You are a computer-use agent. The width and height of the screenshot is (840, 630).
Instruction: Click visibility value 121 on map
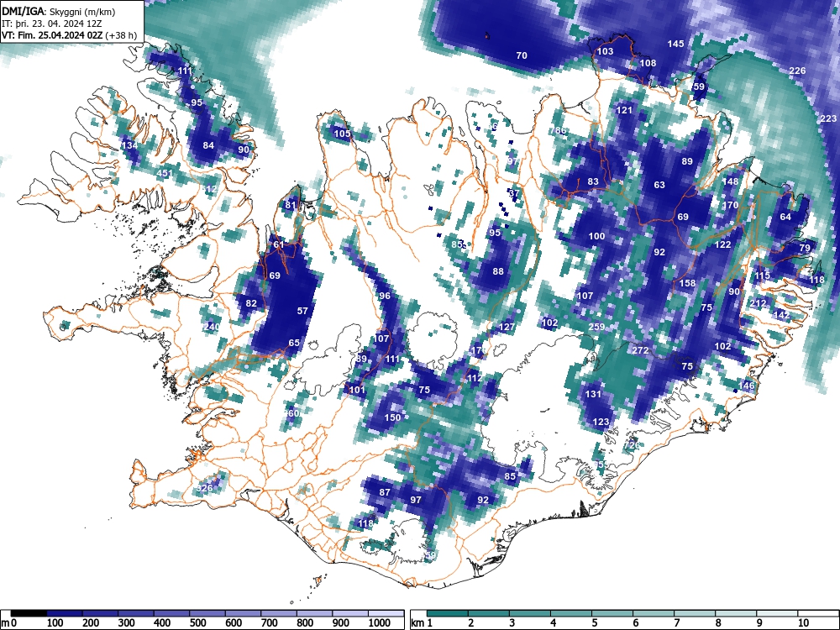point(624,110)
